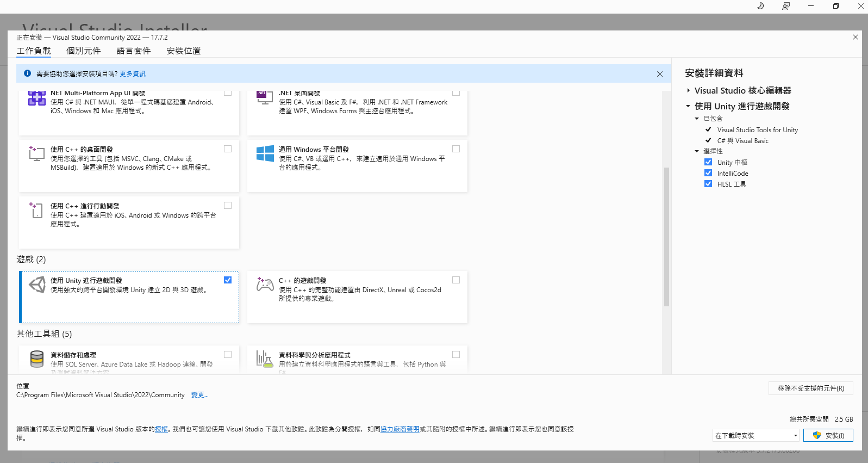Collapse the optional components list
The width and height of the screenshot is (868, 463).
coord(697,151)
